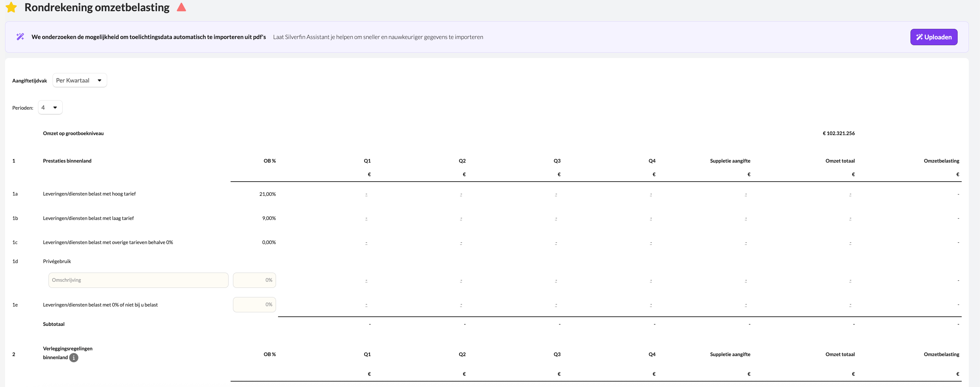Open the Perioden dropdown showing 4
The width and height of the screenshot is (980, 387).
[x=50, y=108]
